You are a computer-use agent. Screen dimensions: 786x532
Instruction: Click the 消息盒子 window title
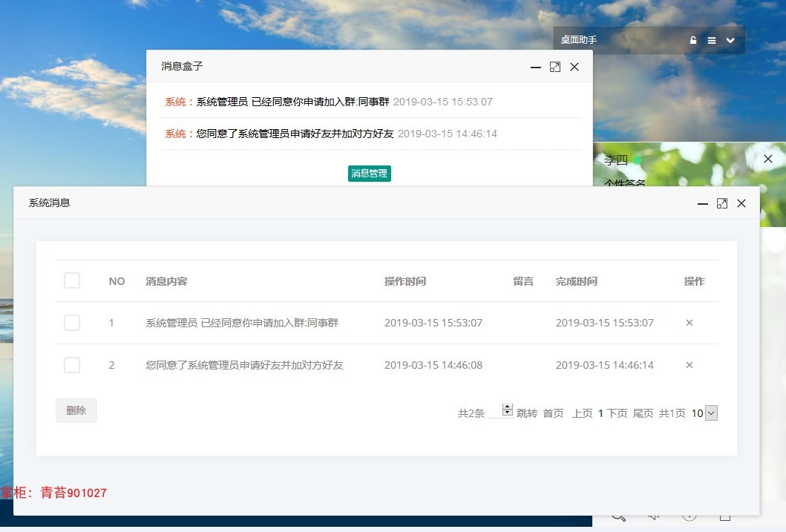tap(182, 66)
